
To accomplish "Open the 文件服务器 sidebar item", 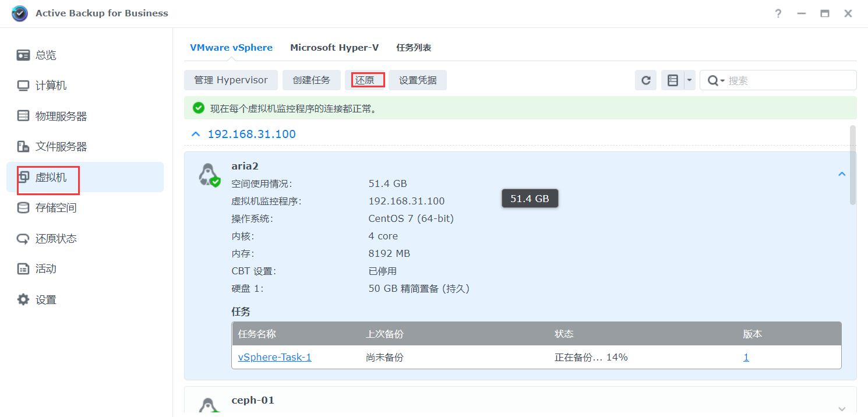I will (x=85, y=147).
